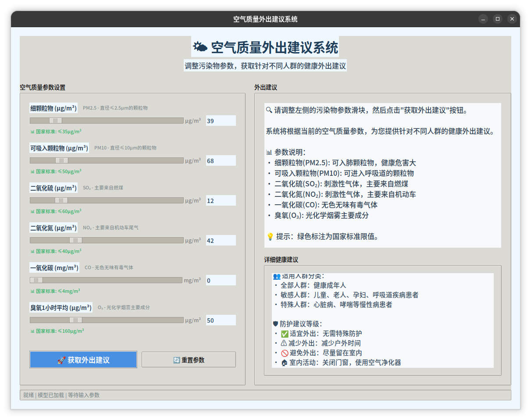This screenshot has width=531, height=420.
Task: Click the 二氧化氮 NO₂ slider handle
Action: point(76,240)
